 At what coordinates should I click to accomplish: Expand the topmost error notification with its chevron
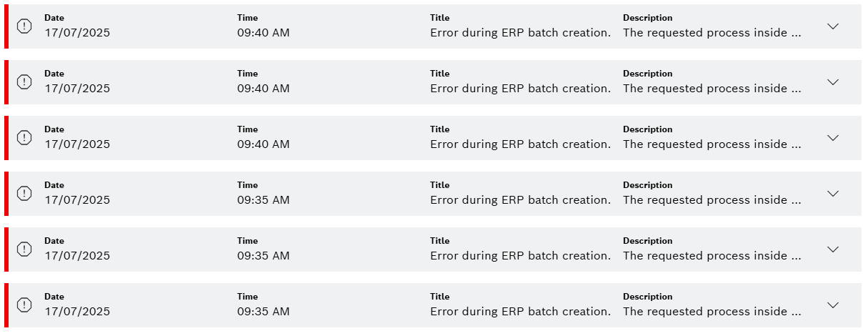832,26
